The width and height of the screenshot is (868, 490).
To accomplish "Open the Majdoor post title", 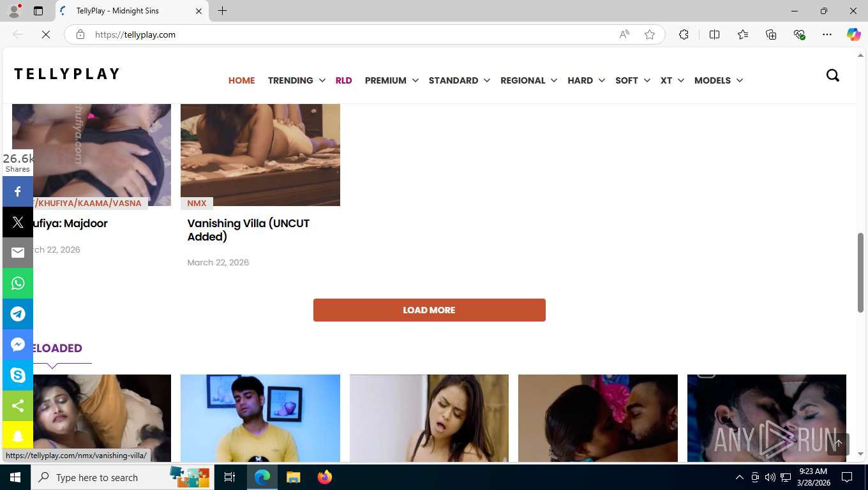I will click(69, 223).
